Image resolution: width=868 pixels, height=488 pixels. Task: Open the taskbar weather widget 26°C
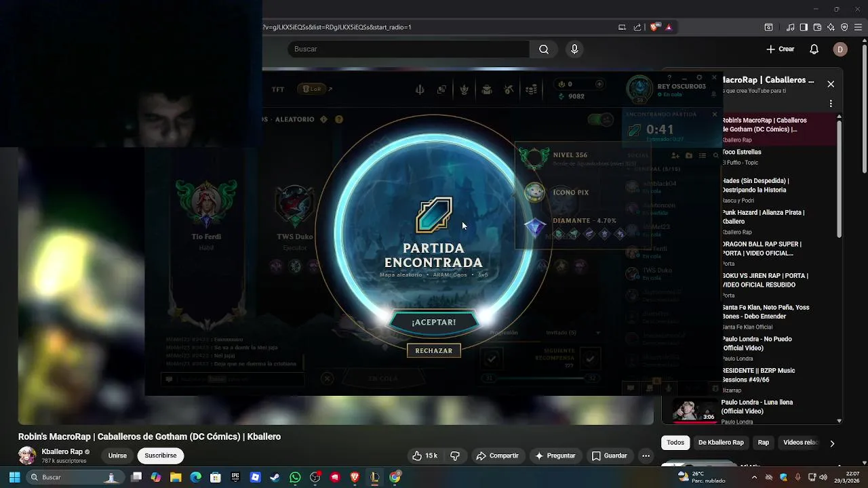701,477
